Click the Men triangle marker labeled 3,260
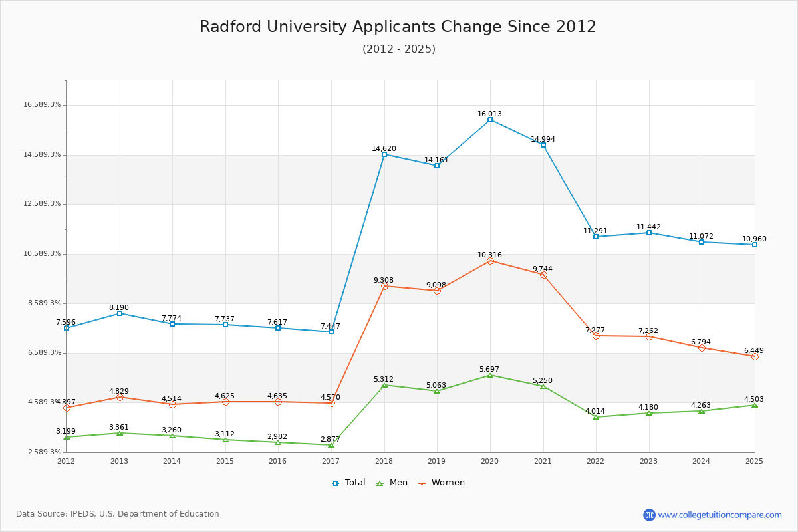798x532 pixels. coord(172,436)
